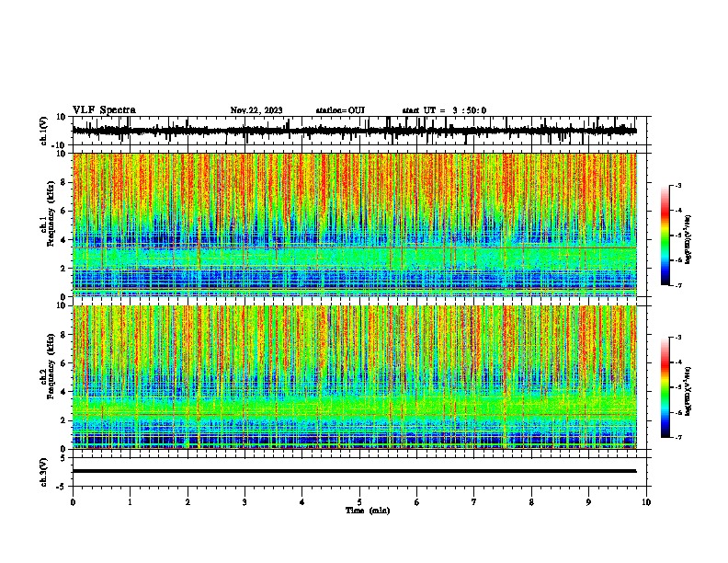The height and width of the screenshot is (563, 728).
Task: Click time axis tick label "2"
Action: coord(188,502)
